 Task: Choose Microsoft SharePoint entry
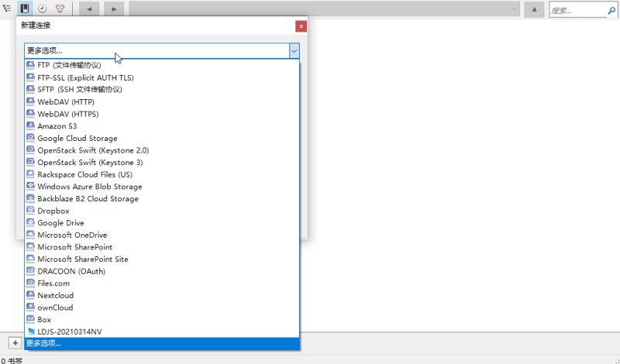[x=162, y=247]
